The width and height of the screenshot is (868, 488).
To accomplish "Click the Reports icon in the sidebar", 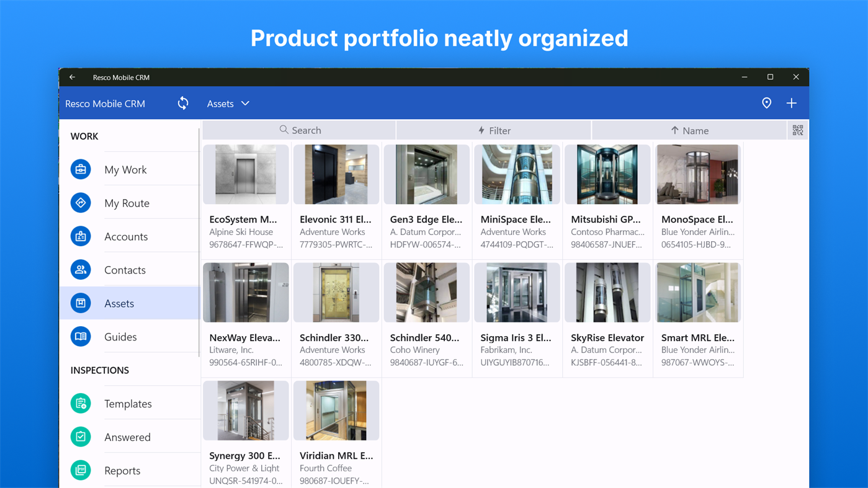I will tap(81, 470).
